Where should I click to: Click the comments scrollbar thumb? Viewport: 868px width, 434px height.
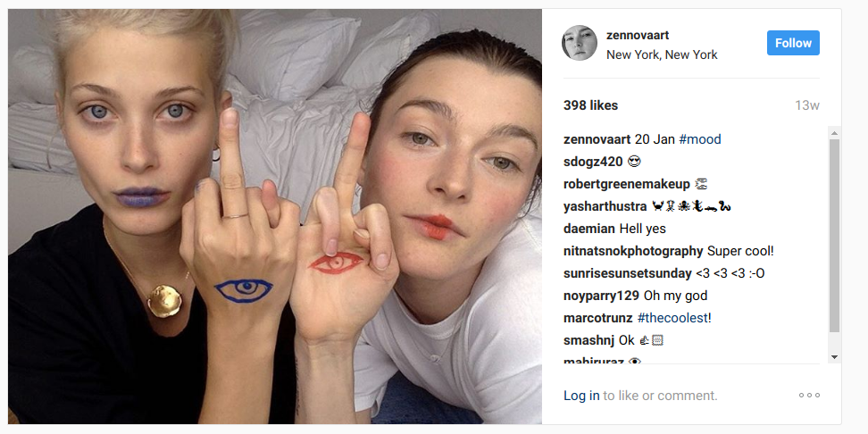pyautogui.click(x=834, y=236)
